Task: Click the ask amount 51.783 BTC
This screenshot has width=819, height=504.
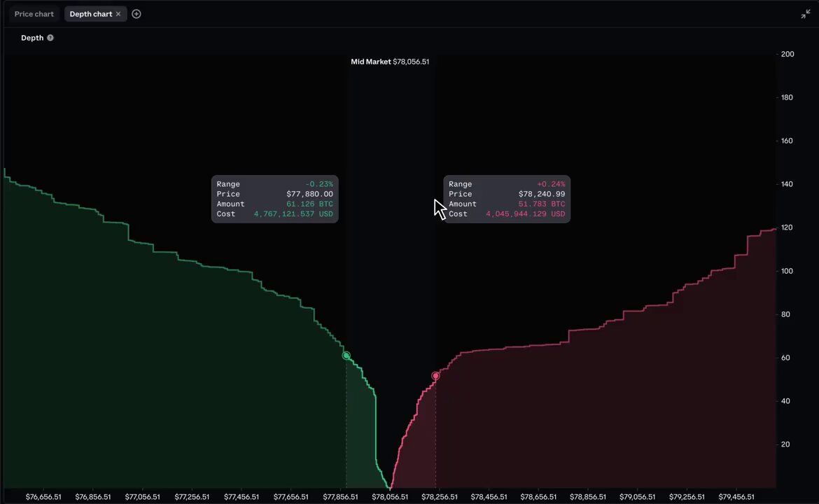Action: [x=542, y=204]
